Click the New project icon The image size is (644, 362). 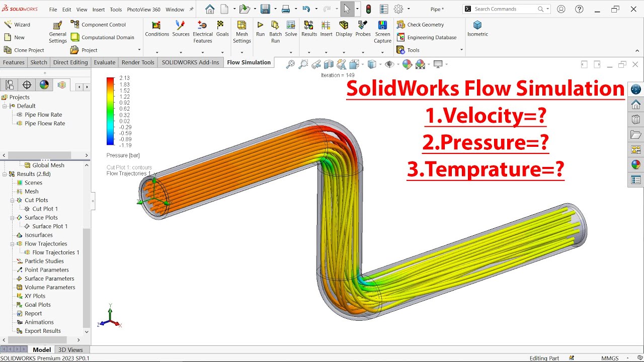[8, 37]
